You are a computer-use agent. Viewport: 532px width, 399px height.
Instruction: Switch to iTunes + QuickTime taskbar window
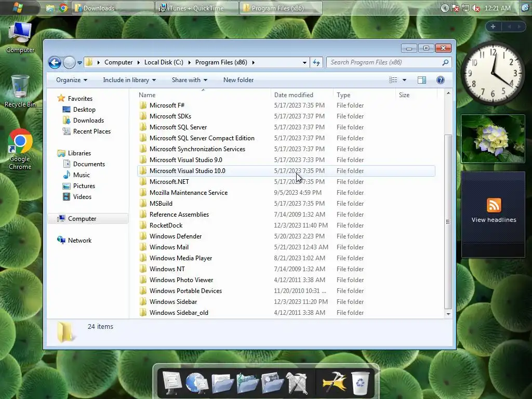coord(197,8)
